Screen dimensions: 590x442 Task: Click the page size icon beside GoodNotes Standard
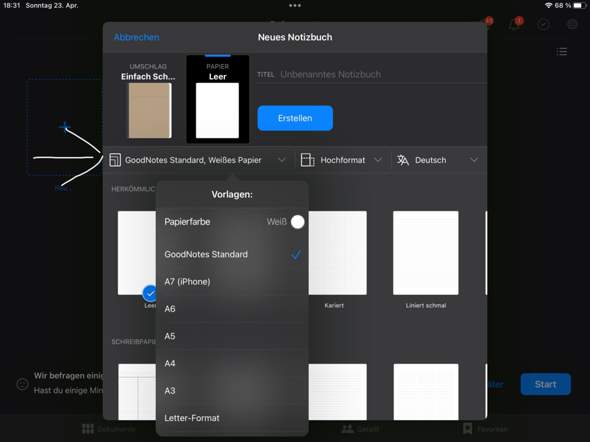tap(115, 160)
